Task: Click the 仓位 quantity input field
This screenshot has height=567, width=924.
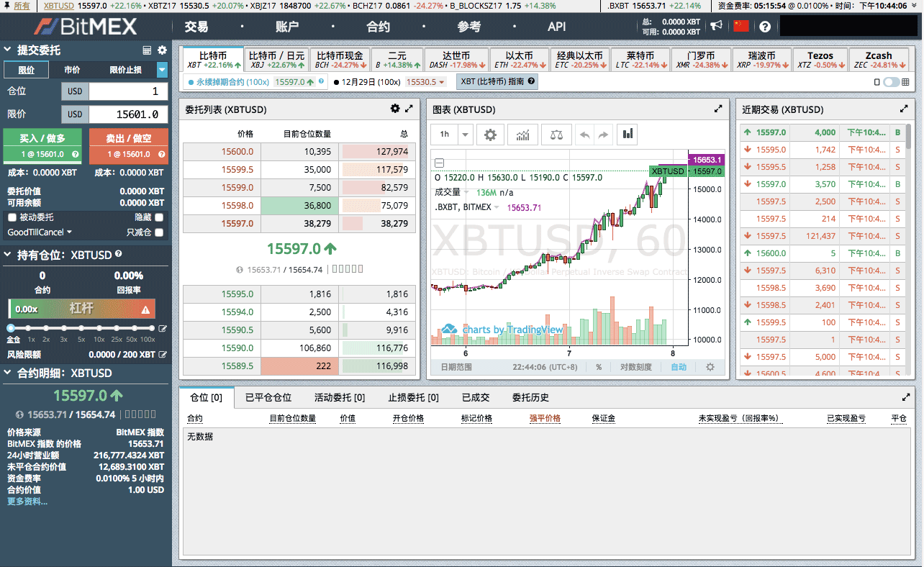Action: (x=129, y=91)
